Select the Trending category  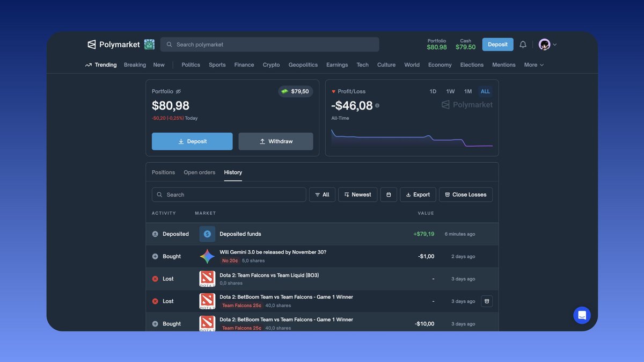pos(101,65)
